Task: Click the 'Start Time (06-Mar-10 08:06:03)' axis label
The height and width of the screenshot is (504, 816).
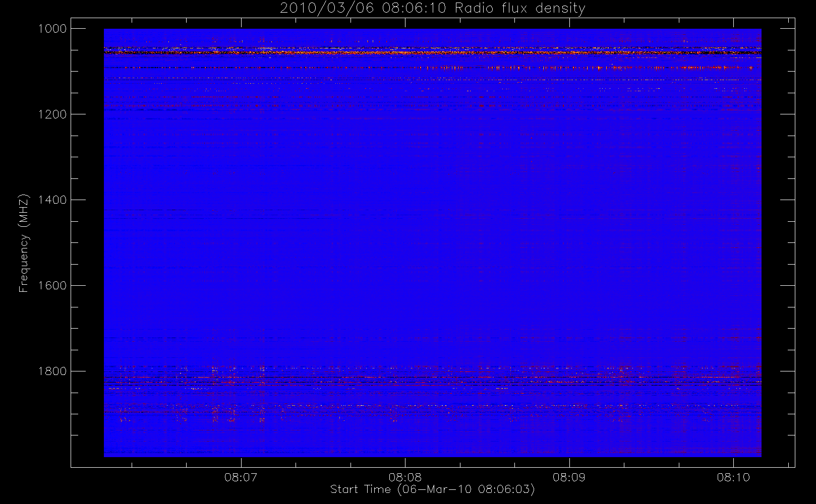Action: tap(432, 489)
